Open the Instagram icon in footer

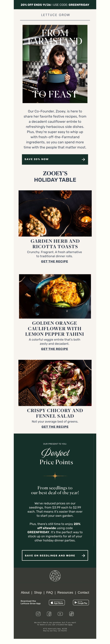[38, 614]
